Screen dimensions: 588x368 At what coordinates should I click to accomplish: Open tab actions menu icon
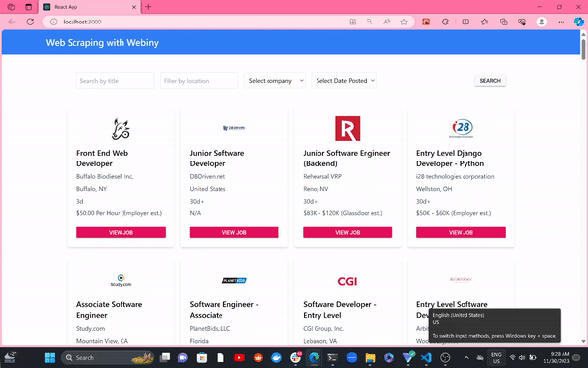[x=28, y=7]
